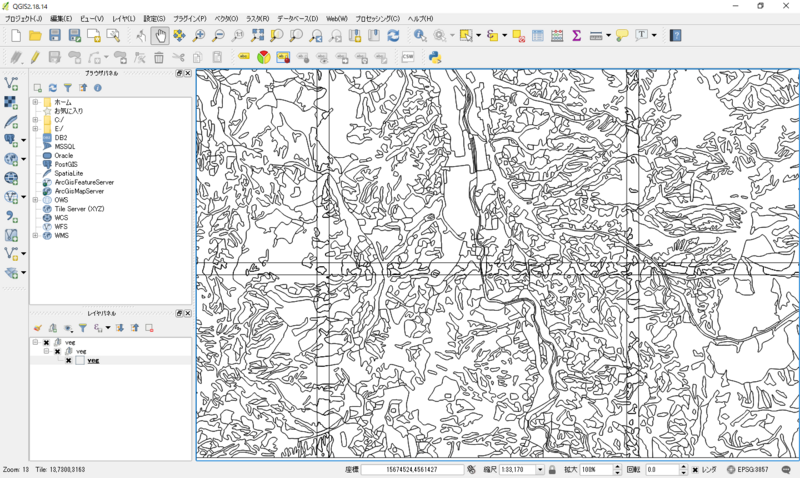Open the messages log bubble icon
Viewport: 800px width, 478px height.
click(x=786, y=469)
